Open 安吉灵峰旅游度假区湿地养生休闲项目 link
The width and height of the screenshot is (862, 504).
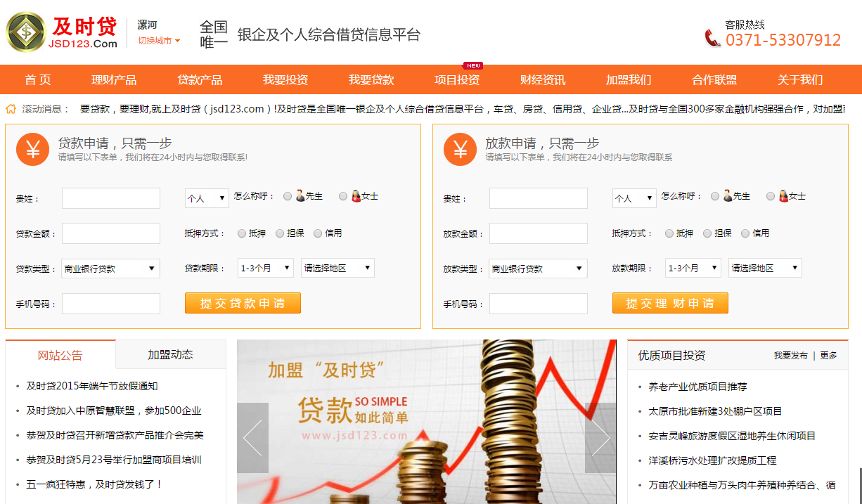pos(732,436)
